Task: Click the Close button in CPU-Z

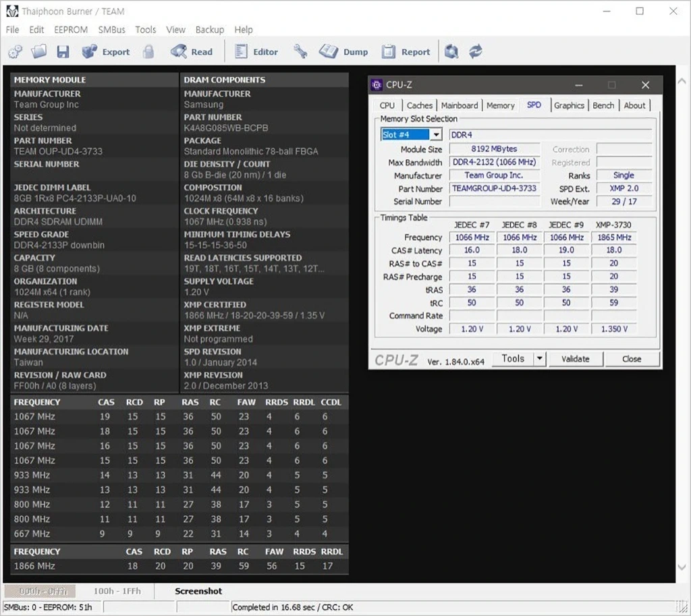Action: (x=632, y=359)
